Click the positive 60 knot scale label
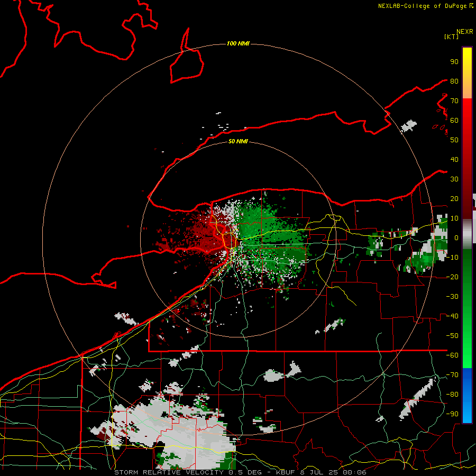This screenshot has width=476, height=476. (454, 121)
